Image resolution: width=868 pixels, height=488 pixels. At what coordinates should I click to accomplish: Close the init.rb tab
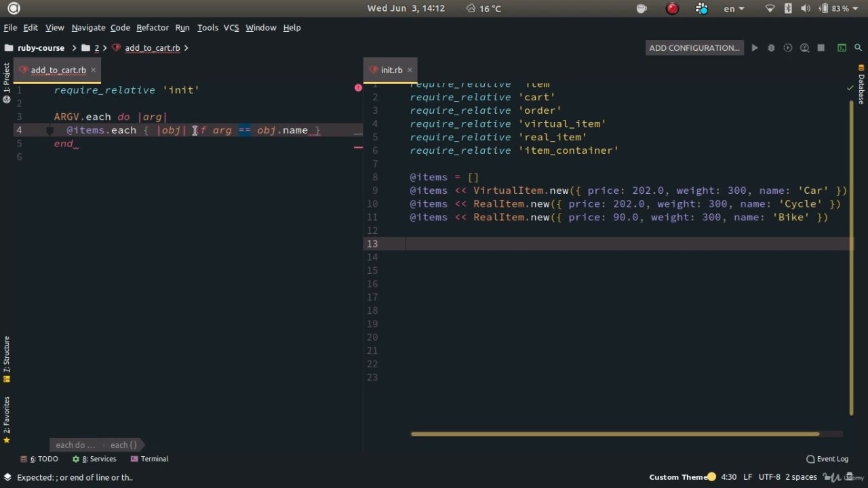click(410, 70)
